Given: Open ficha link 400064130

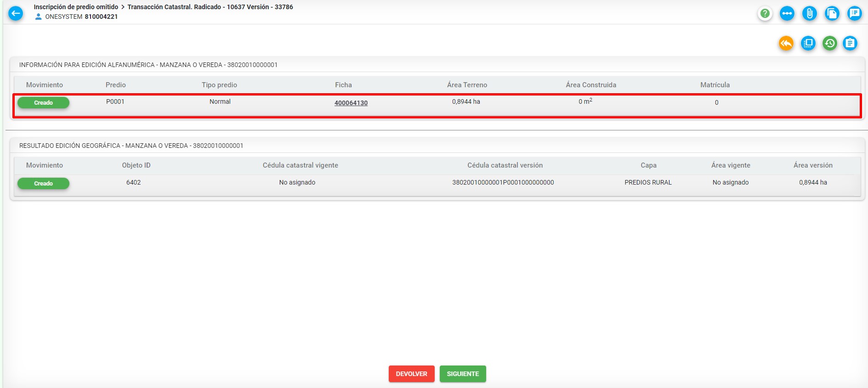Looking at the screenshot, I should 351,103.
